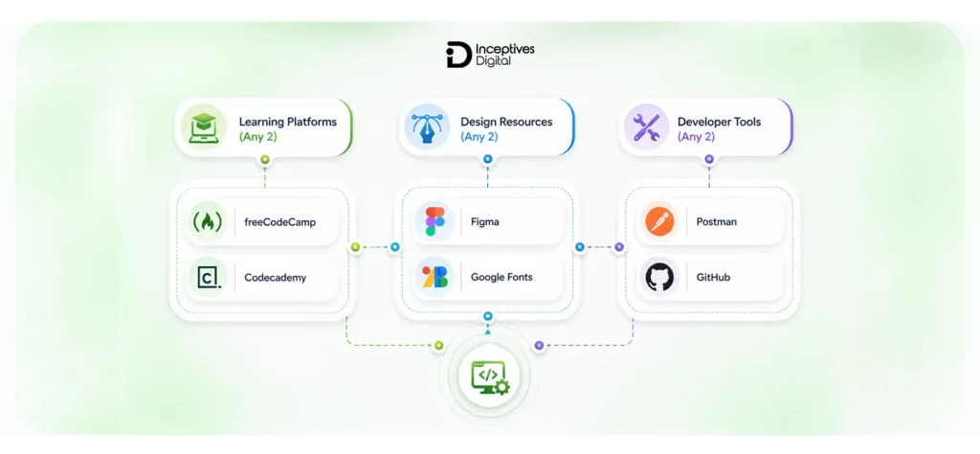
Task: Click purple connector dot below Developer Tools
Action: click(x=709, y=159)
